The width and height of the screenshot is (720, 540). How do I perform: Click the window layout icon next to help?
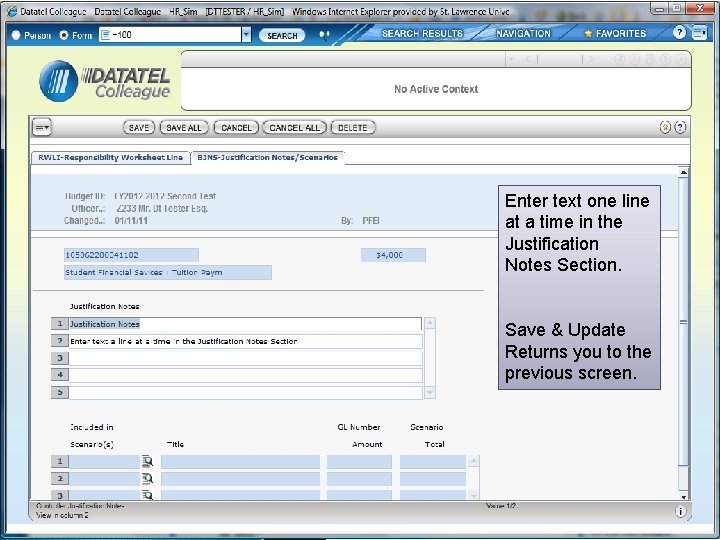click(x=699, y=33)
